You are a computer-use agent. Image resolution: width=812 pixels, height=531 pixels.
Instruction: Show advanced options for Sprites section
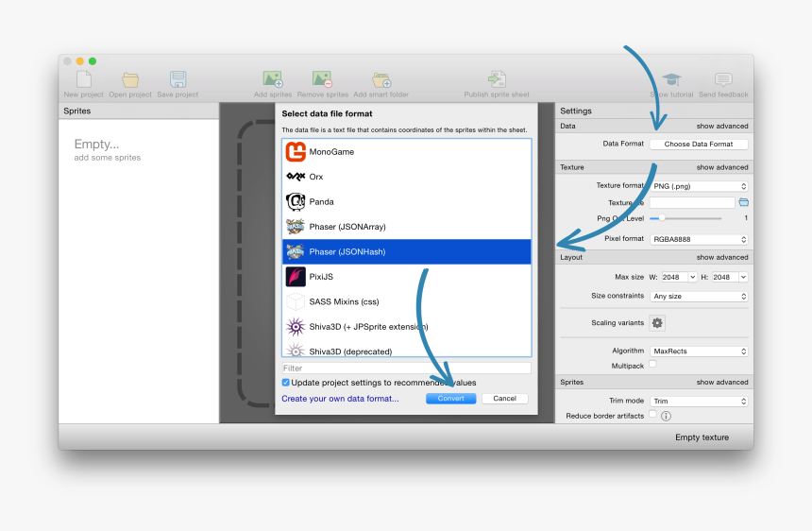pos(722,382)
